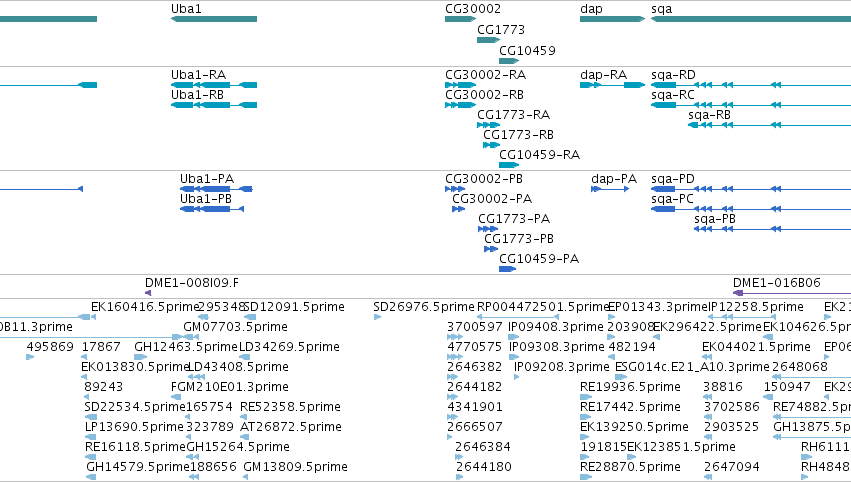The image size is (851, 482).
Task: Open the SD12091.5prime EST label
Action: 294,307
